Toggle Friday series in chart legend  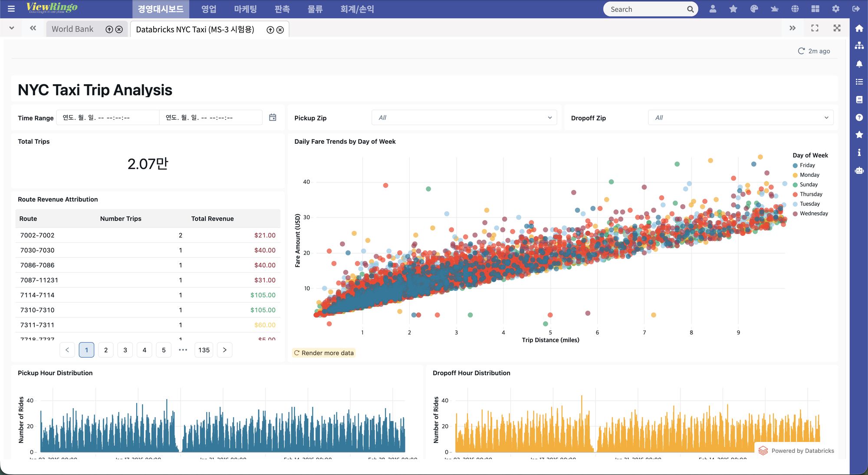pyautogui.click(x=803, y=165)
